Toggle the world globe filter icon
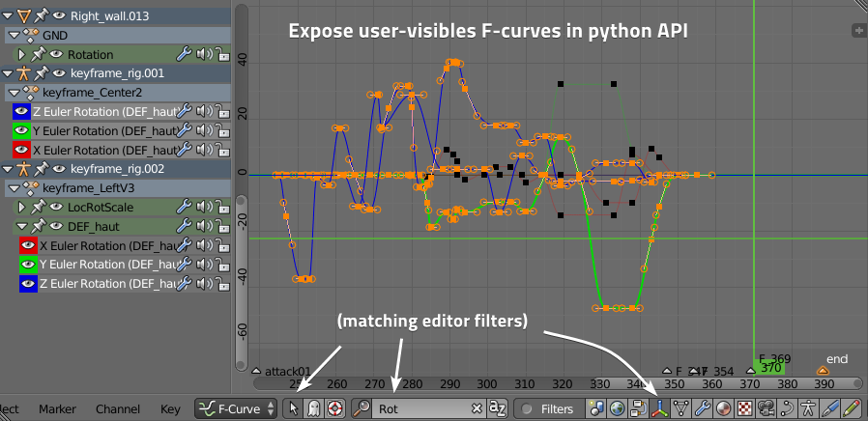Image resolution: width=868 pixels, height=421 pixels. (x=618, y=408)
